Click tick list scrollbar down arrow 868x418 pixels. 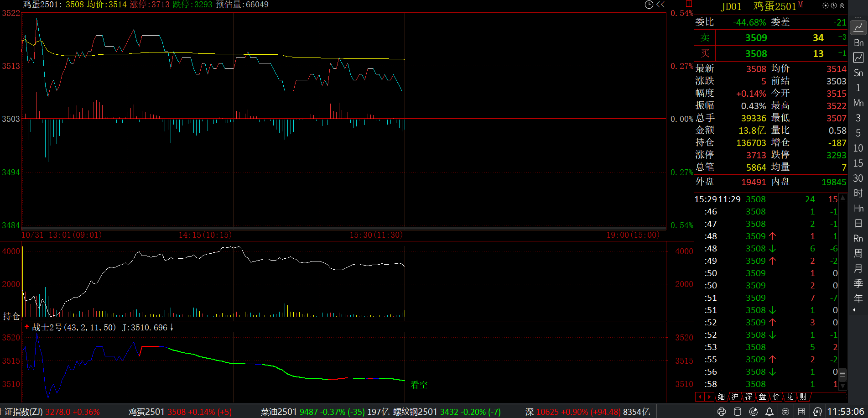(x=843, y=386)
